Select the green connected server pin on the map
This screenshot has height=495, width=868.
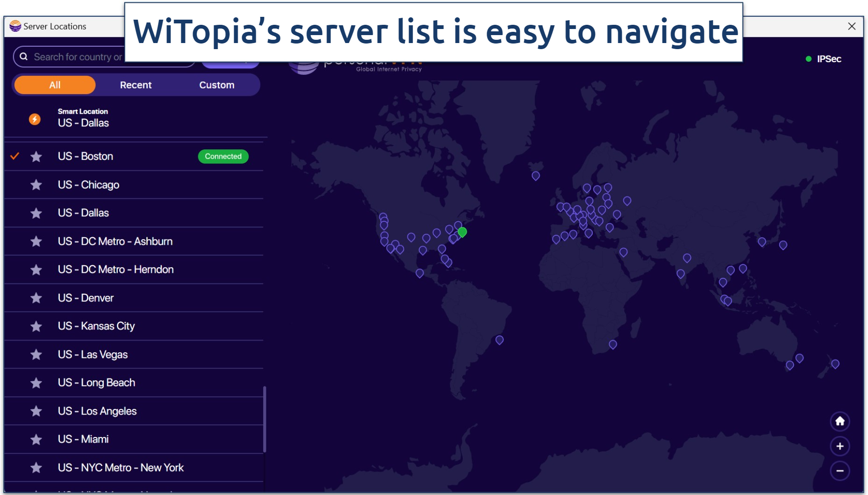(462, 232)
